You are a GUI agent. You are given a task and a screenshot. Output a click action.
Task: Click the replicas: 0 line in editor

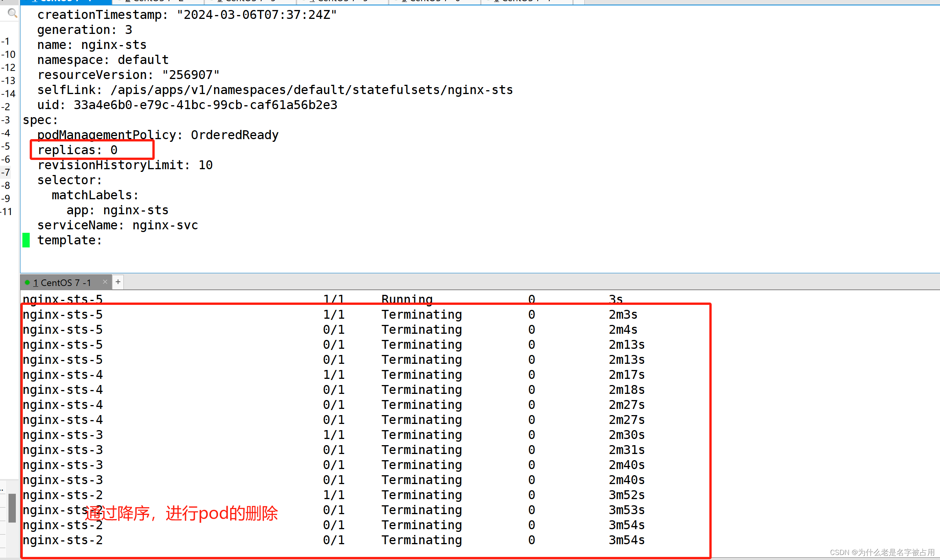(77, 150)
